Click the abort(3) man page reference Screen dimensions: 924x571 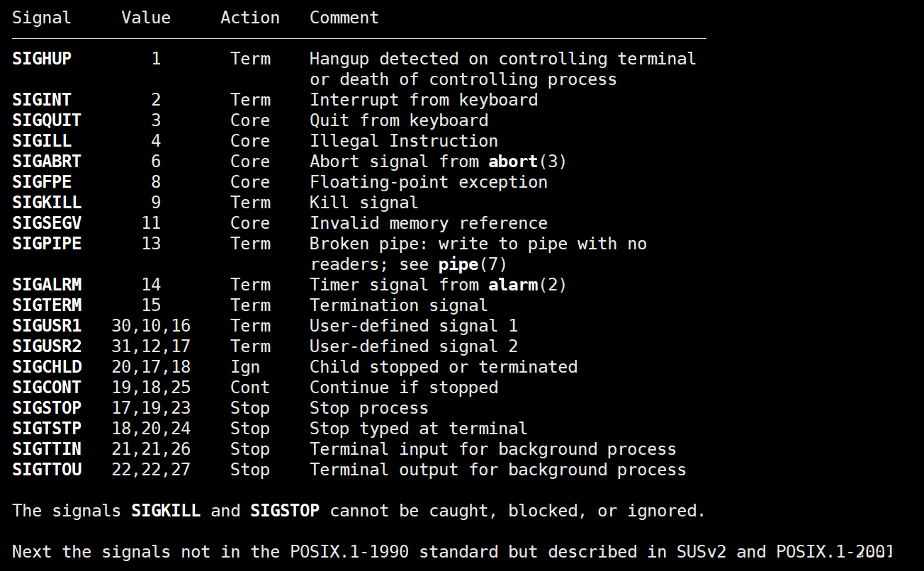pyautogui.click(x=527, y=162)
